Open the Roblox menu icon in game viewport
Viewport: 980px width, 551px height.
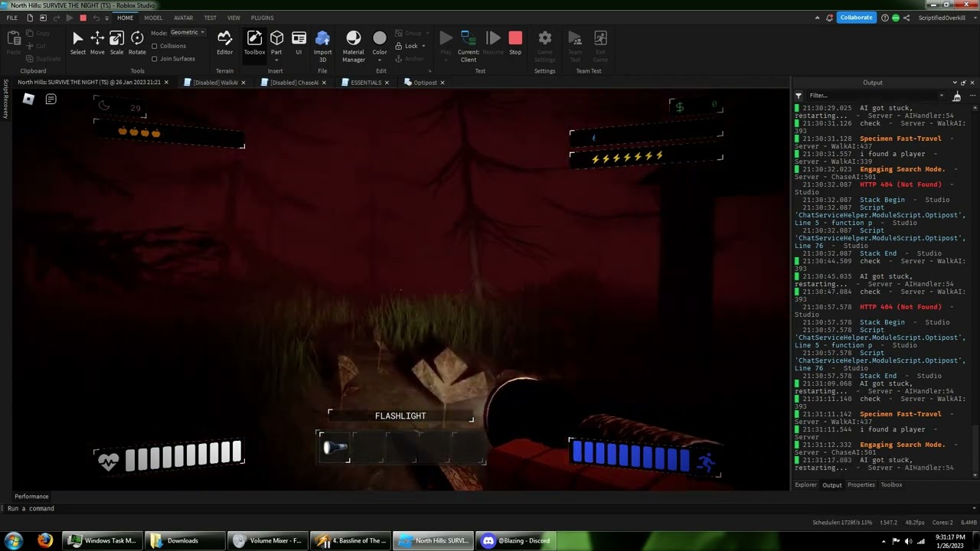click(28, 99)
